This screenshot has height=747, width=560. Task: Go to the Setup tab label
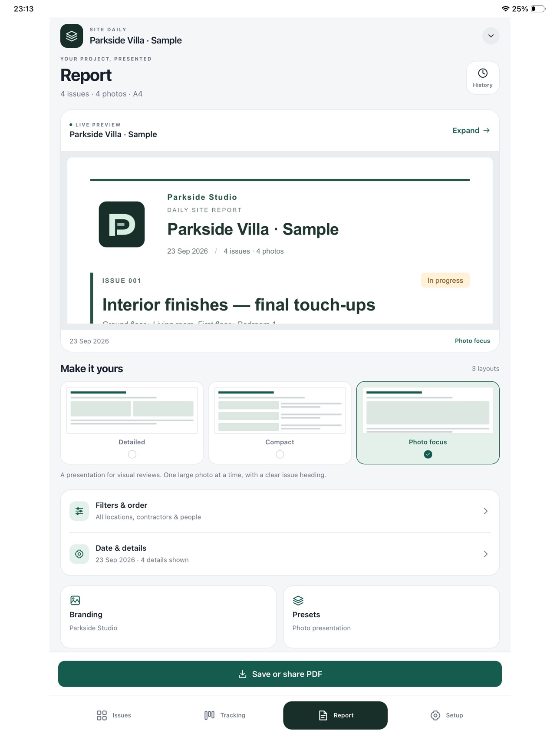pyautogui.click(x=455, y=715)
